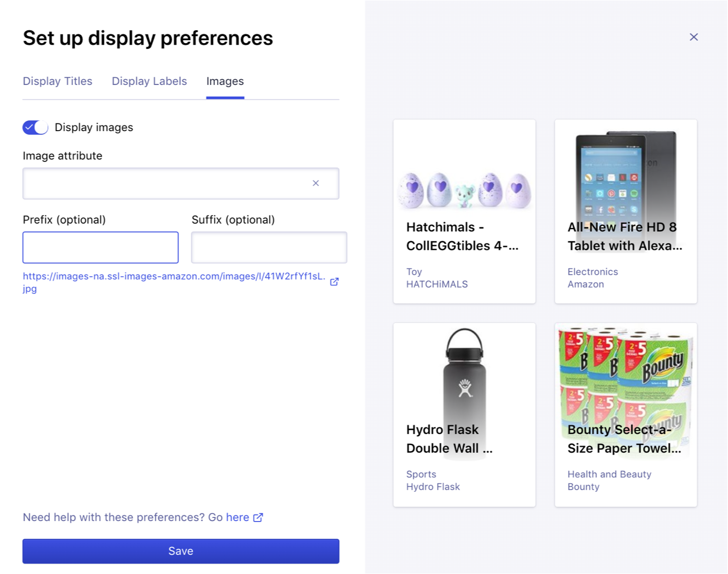The image size is (728, 574).
Task: Click the Hatchimals - CollEGGtibles title
Action: tap(462, 237)
